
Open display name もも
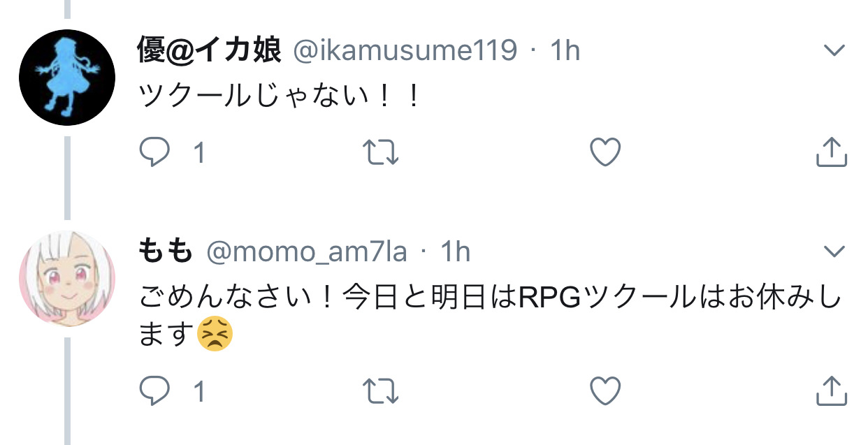(166, 251)
